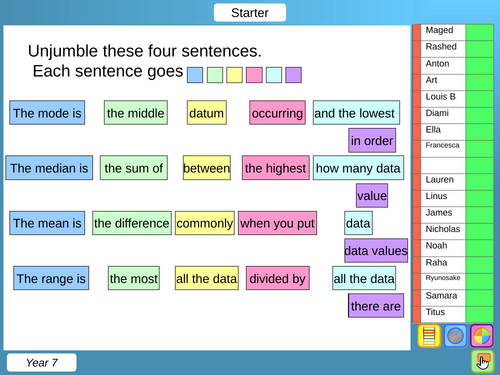Image resolution: width=500 pixels, height=375 pixels.
Task: Open the yellow register list icon
Action: pos(429,336)
